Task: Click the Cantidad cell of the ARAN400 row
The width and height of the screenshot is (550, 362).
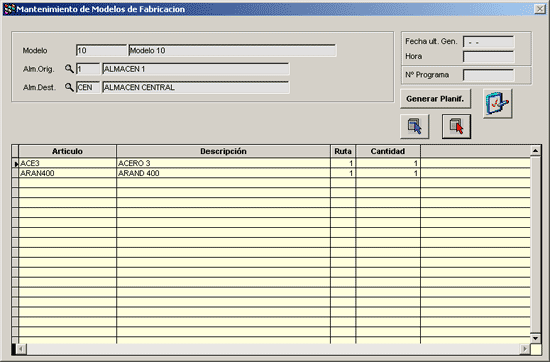Action: pos(388,173)
